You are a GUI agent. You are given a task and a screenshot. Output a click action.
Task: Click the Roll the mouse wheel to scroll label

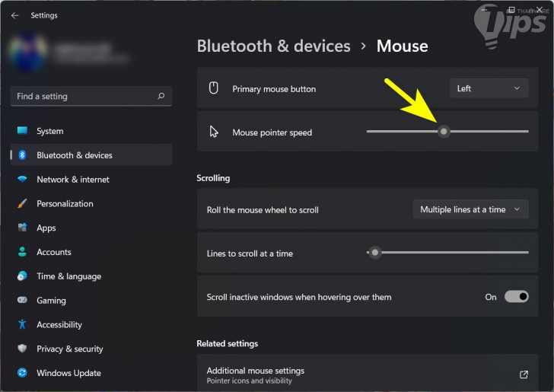coord(263,210)
